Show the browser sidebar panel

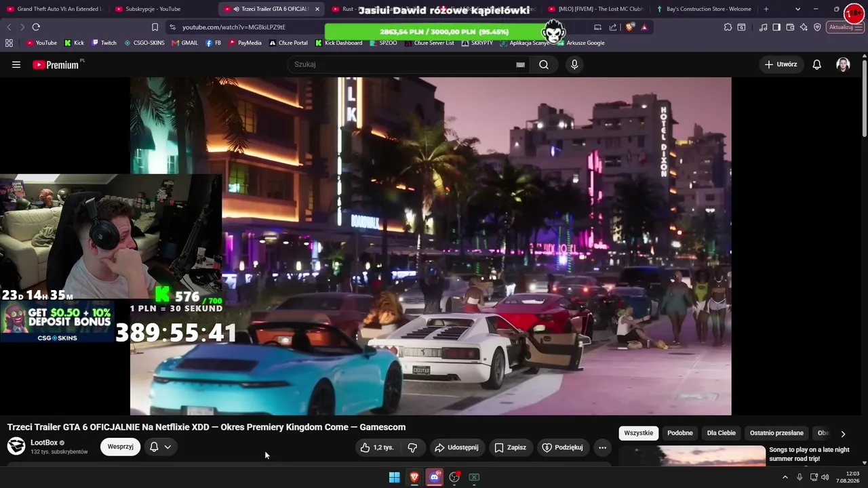point(776,27)
